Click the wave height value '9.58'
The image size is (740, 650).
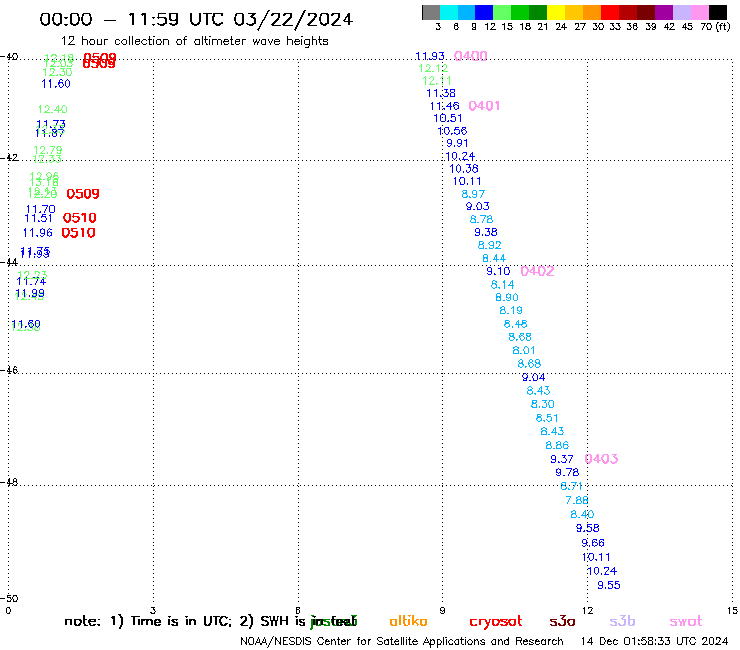pos(588,528)
